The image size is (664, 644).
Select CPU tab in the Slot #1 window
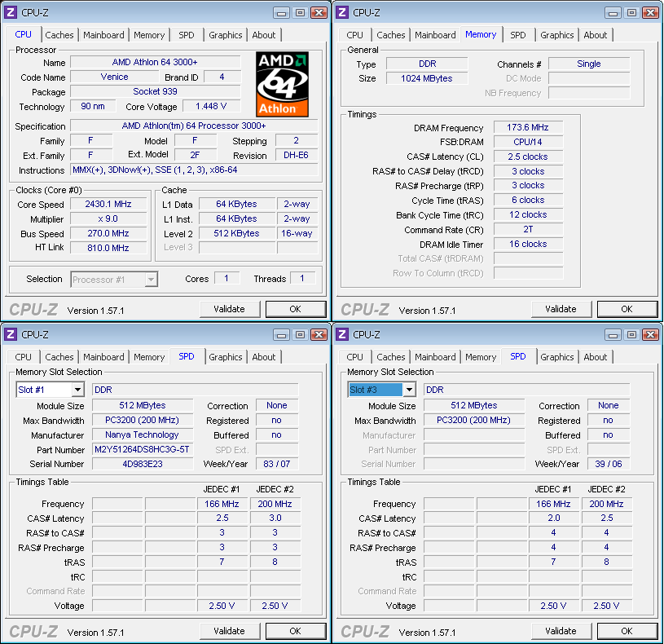(24, 357)
